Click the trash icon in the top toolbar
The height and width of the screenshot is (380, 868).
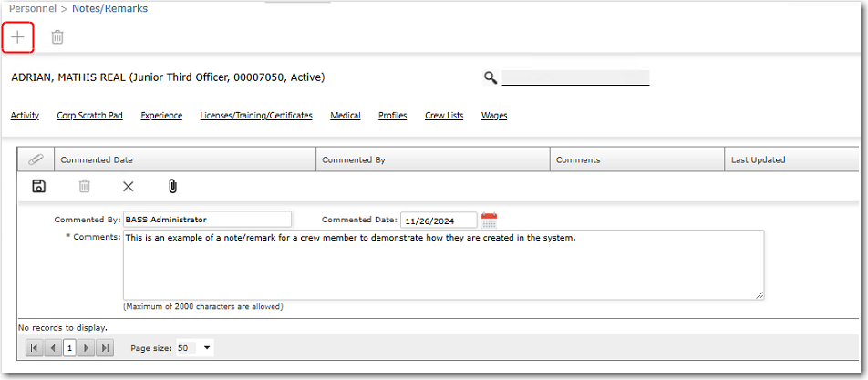tap(57, 37)
